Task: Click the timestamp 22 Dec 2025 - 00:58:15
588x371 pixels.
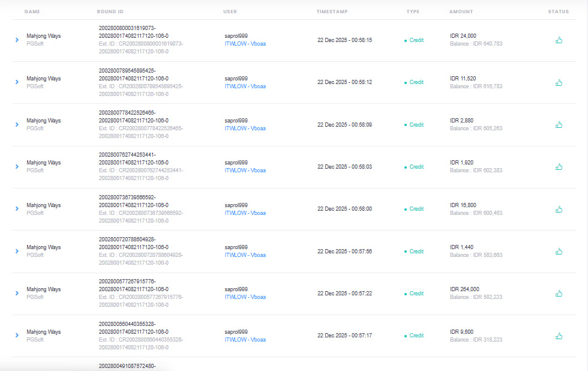Action: tap(344, 40)
